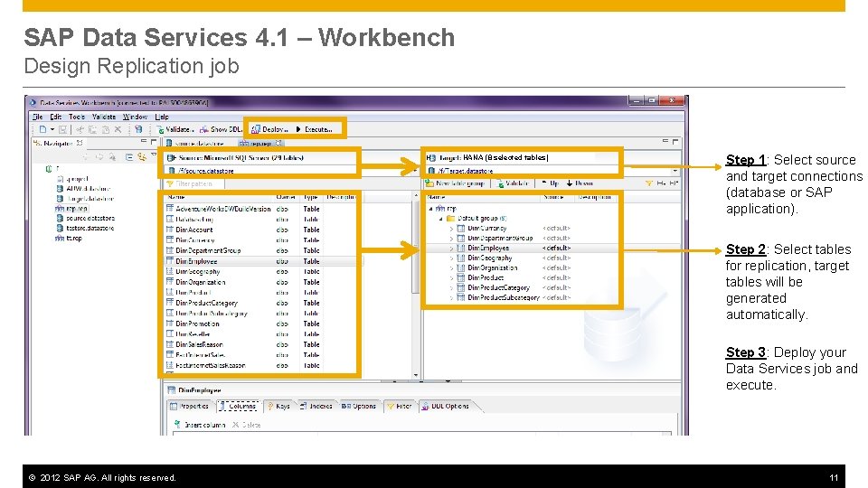Expand DimCurrency in target tree
The width and height of the screenshot is (868, 488).
coord(451,229)
